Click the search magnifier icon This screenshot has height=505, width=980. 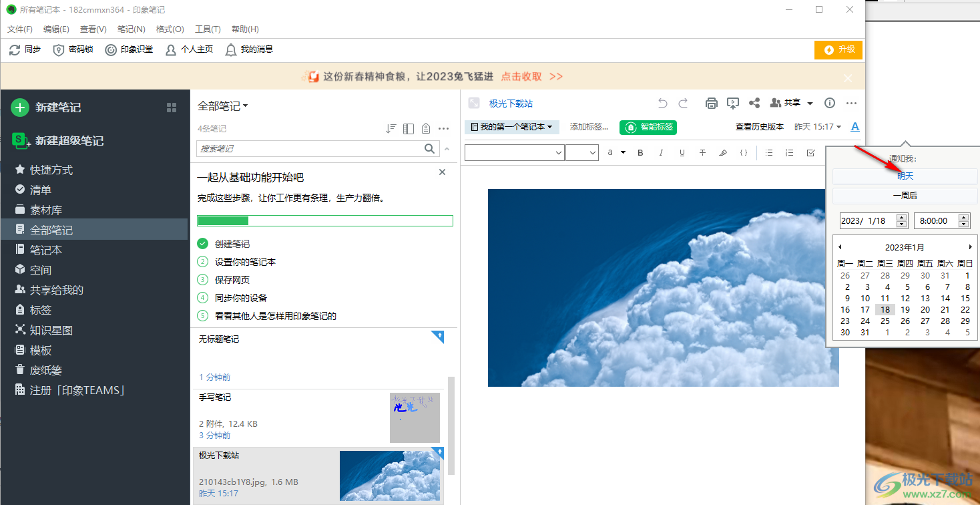[x=430, y=148]
